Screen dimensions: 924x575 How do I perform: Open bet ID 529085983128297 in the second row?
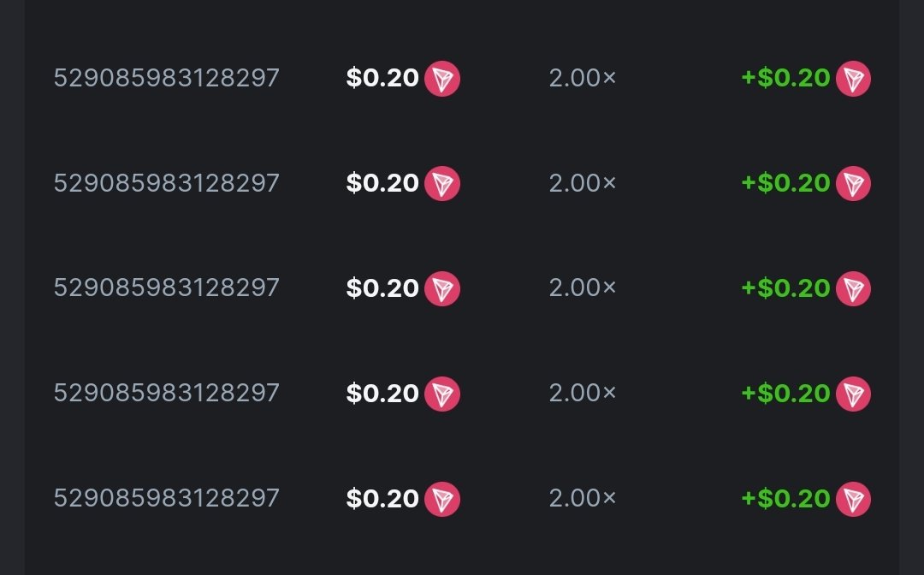pos(167,183)
